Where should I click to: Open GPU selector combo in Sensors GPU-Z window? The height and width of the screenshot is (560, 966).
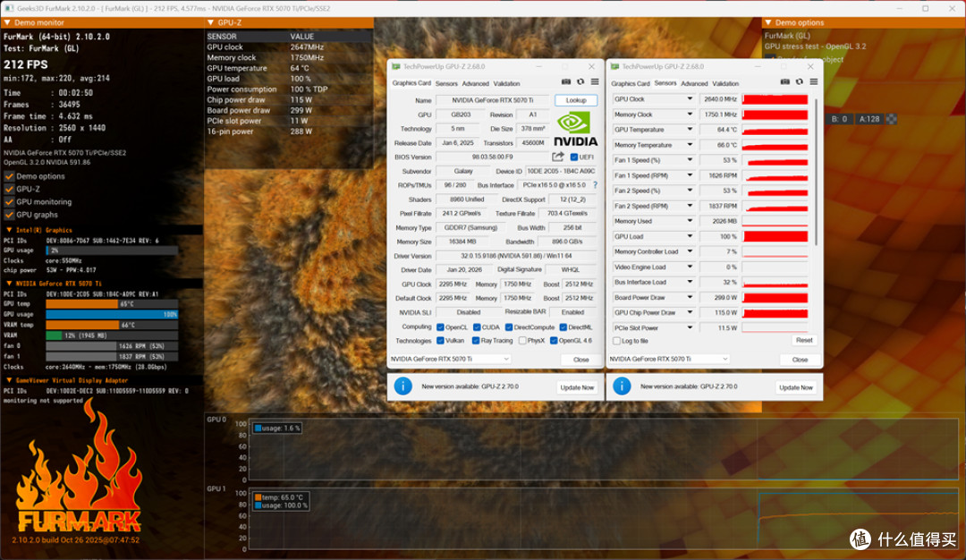(x=669, y=359)
